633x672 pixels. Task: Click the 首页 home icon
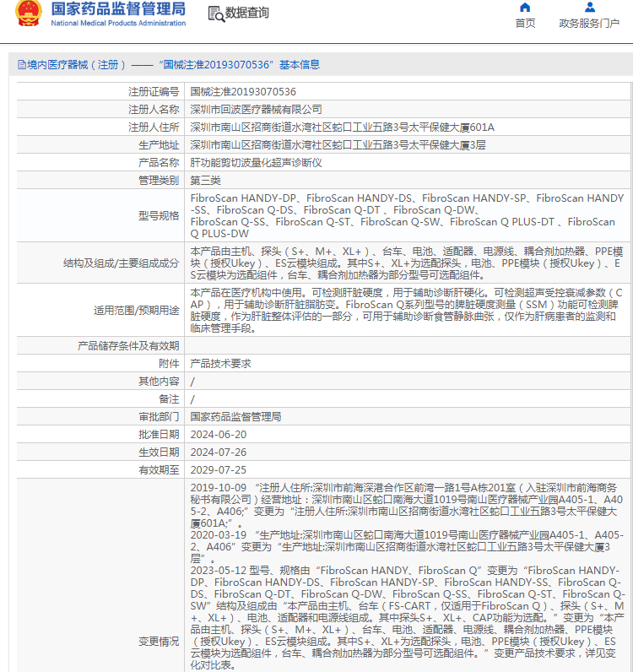pos(525,8)
